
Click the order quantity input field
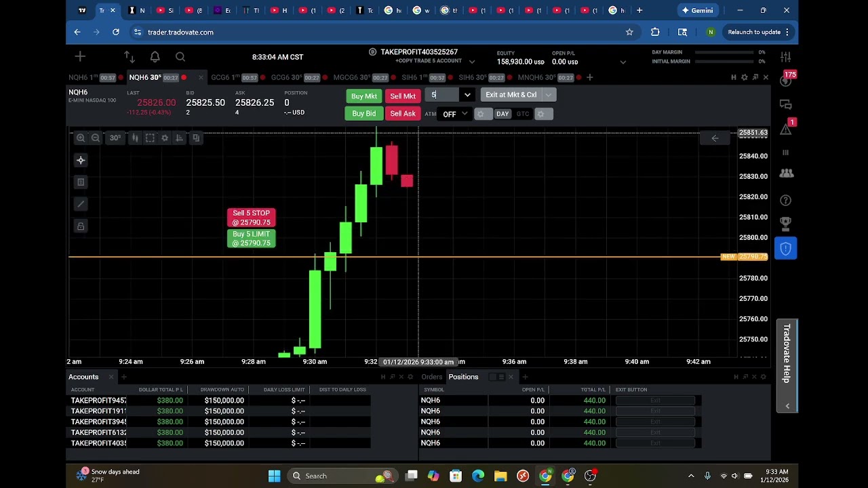[x=443, y=95]
